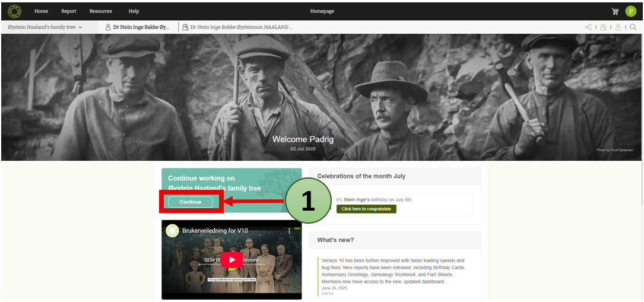Open the Help menu
This screenshot has height=302, width=644.
tap(134, 11)
